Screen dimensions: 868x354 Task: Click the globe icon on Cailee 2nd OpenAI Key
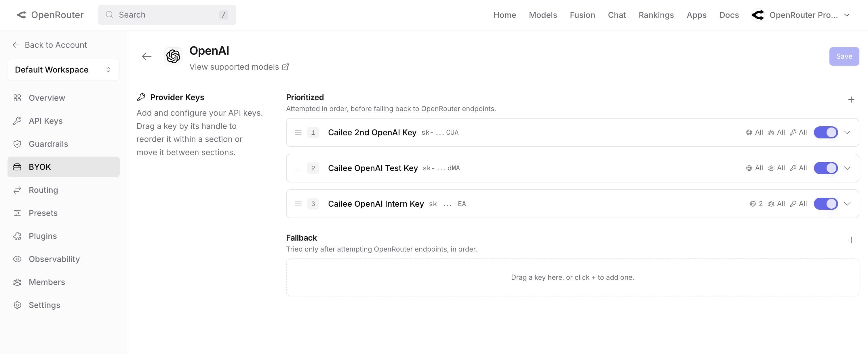(749, 132)
